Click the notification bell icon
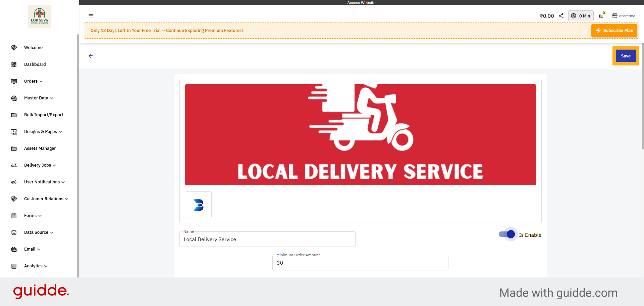Image resolution: width=644 pixels, height=306 pixels. [x=601, y=16]
